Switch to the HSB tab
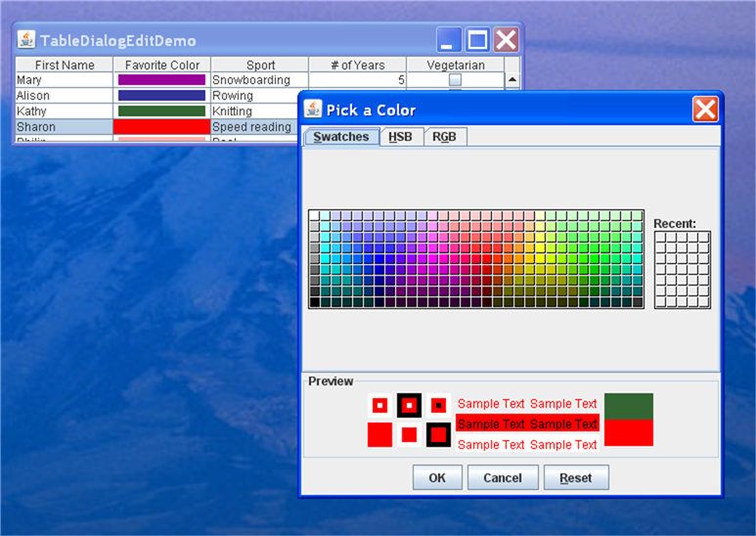Screen dimensions: 756x536 coord(400,137)
